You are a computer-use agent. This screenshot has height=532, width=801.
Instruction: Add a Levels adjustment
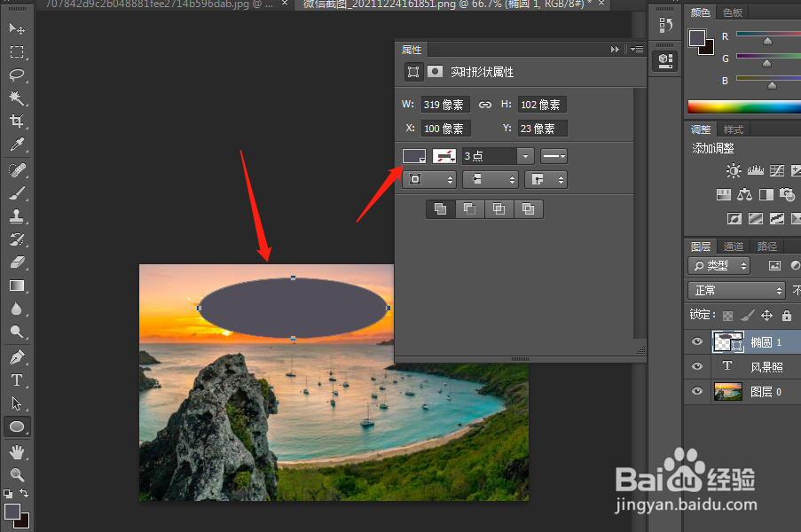756,170
